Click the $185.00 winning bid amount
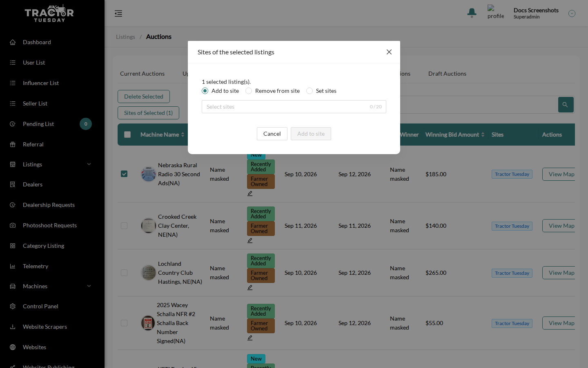The height and width of the screenshot is (368, 588). point(436,174)
